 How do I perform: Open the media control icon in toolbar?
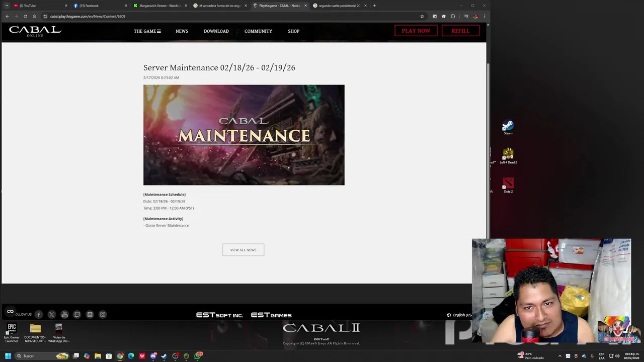coord(466,16)
